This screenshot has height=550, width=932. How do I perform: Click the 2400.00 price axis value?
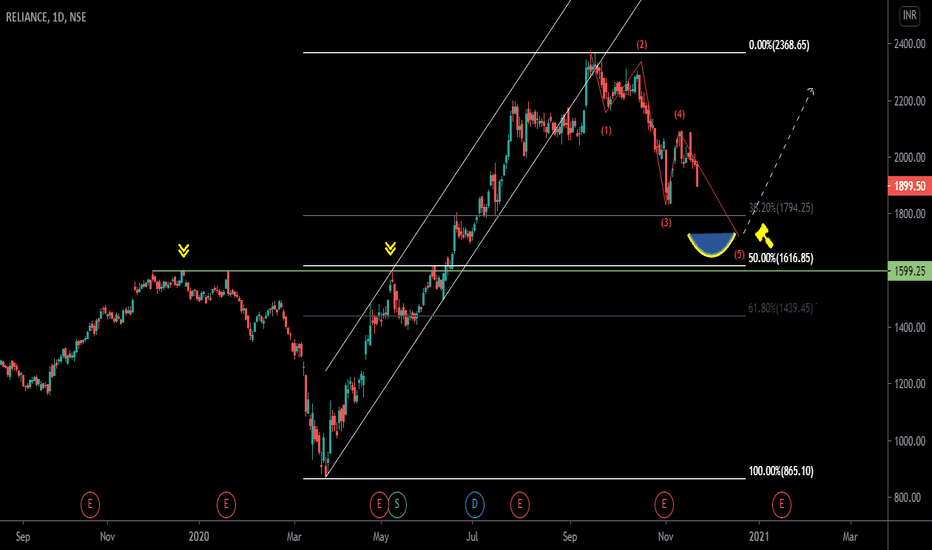pos(909,44)
